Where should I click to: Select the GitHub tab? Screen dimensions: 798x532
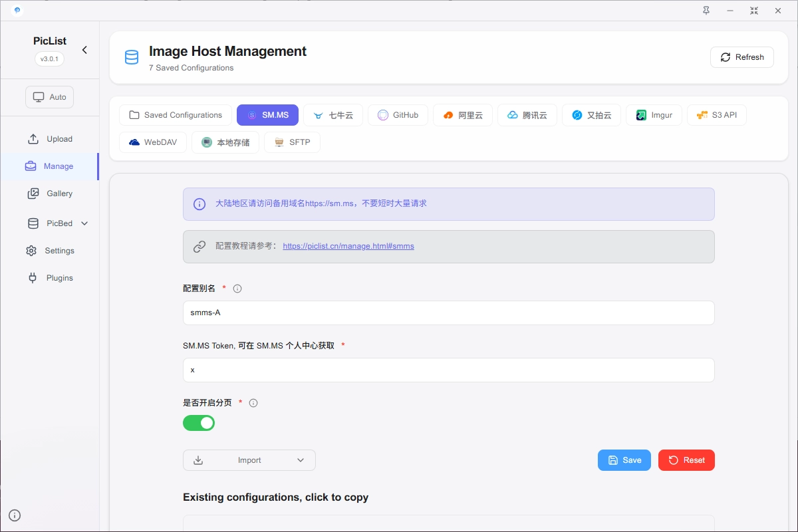click(x=398, y=115)
